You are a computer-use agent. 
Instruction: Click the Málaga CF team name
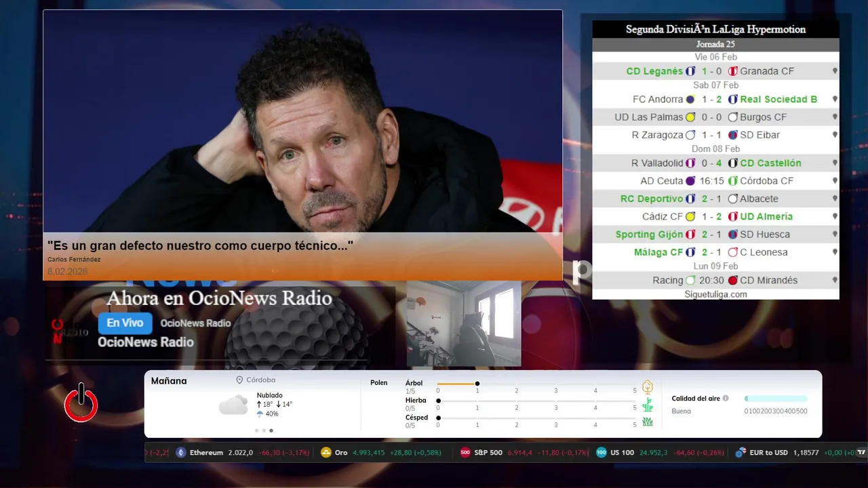tap(658, 252)
